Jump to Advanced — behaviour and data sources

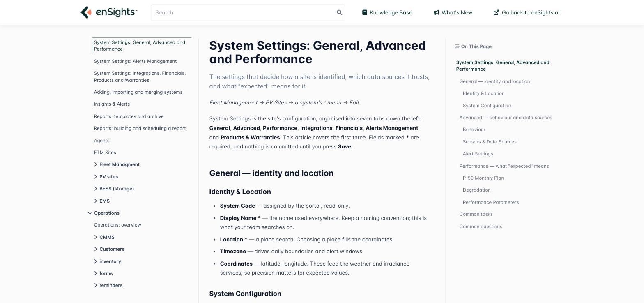506,118
